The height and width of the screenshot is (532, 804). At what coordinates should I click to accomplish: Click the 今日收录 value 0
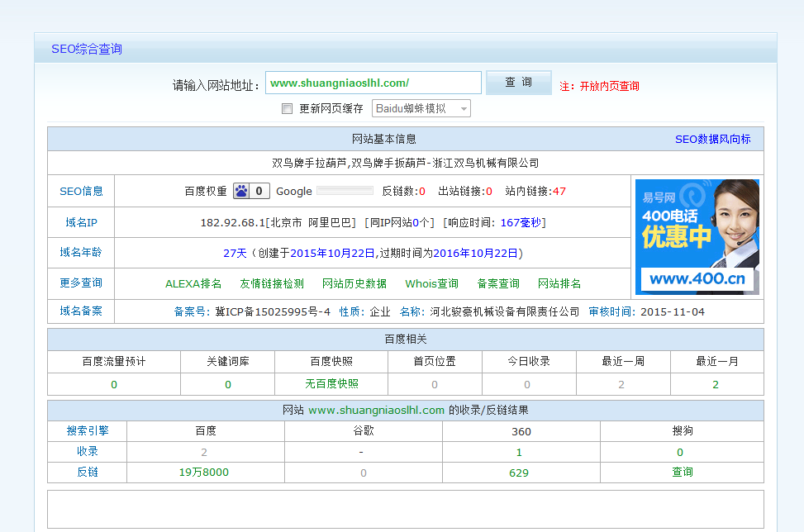[x=527, y=385]
